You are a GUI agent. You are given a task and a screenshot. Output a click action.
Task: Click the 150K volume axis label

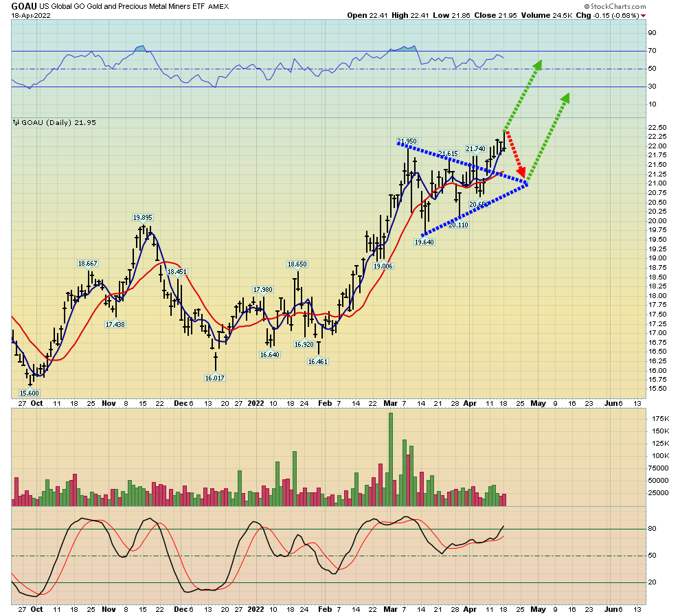(661, 431)
